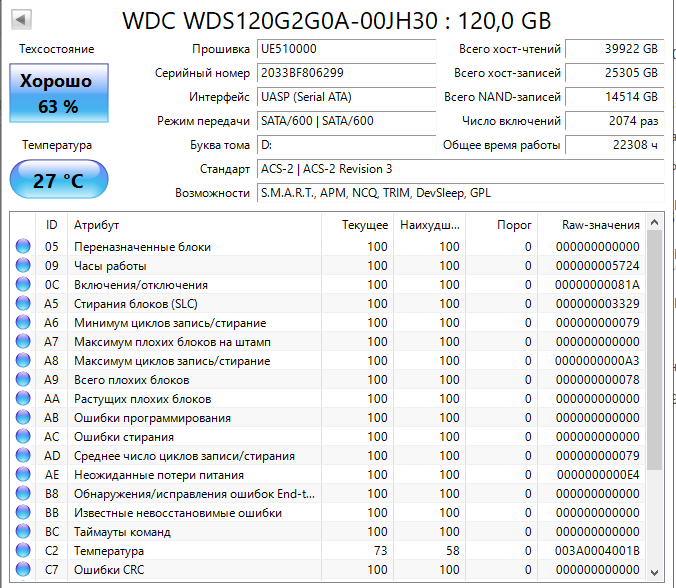Select Максимум плохих блоков на штамп text
Viewport: 676px width, 588px height.
172,342
